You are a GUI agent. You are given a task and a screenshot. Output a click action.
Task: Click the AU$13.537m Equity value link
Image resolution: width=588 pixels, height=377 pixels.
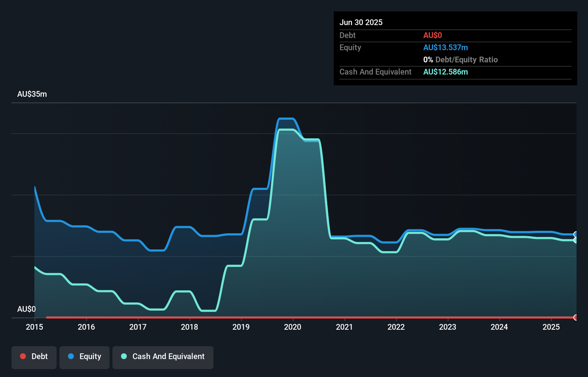click(445, 47)
